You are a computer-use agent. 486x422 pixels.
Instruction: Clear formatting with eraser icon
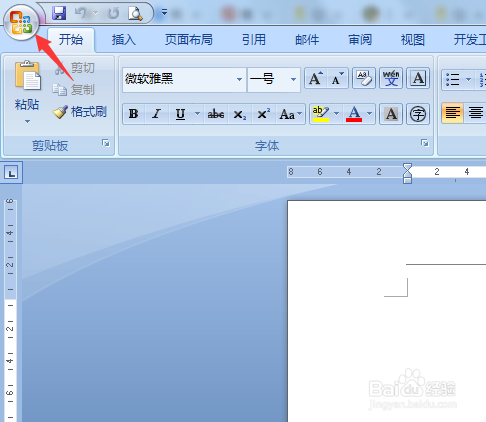click(x=364, y=78)
